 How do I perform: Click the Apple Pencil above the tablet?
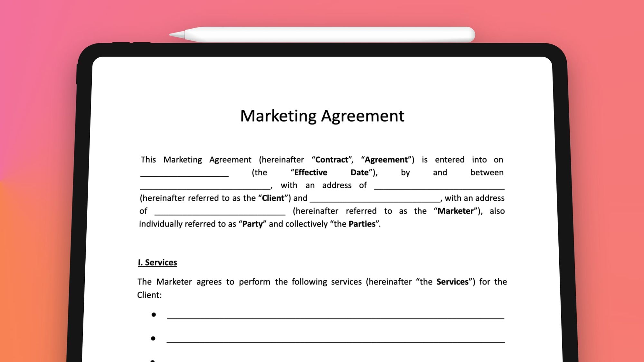[322, 33]
